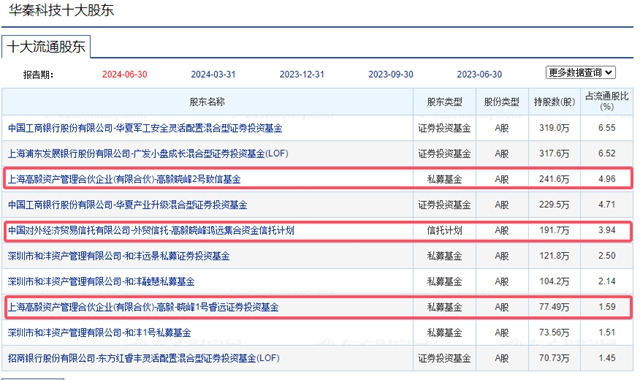Select the 十大流通股东 tab

[x=46, y=47]
